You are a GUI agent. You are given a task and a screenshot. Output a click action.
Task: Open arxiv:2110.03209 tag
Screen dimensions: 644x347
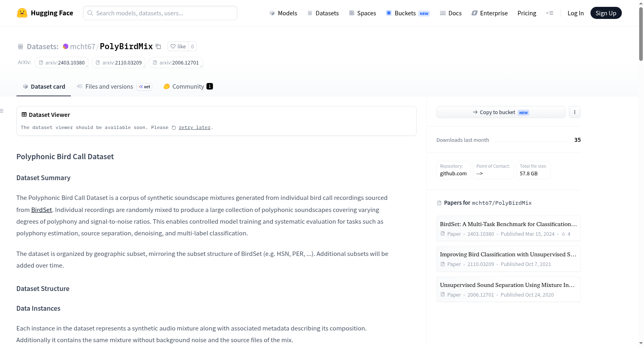[x=119, y=62]
